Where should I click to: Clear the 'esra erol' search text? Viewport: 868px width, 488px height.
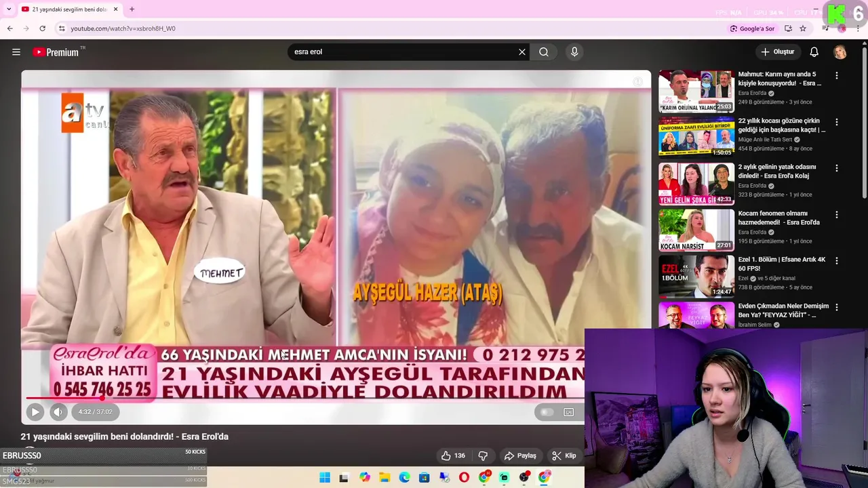click(x=522, y=52)
